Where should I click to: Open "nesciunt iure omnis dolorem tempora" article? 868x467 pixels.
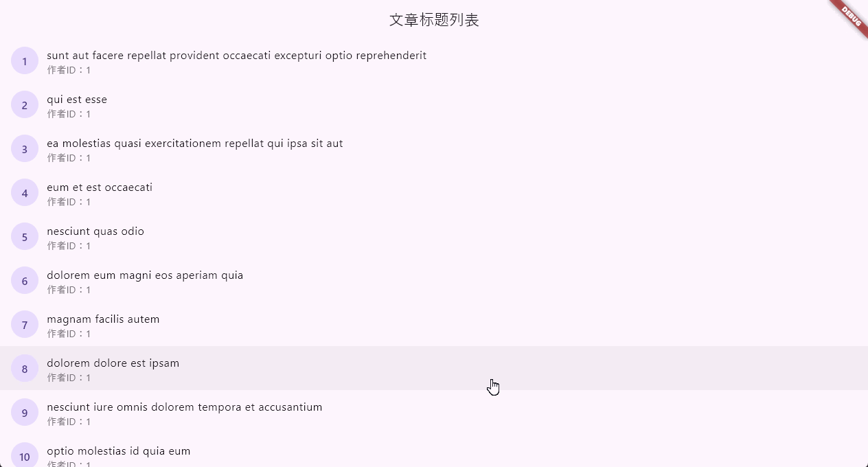(x=184, y=407)
